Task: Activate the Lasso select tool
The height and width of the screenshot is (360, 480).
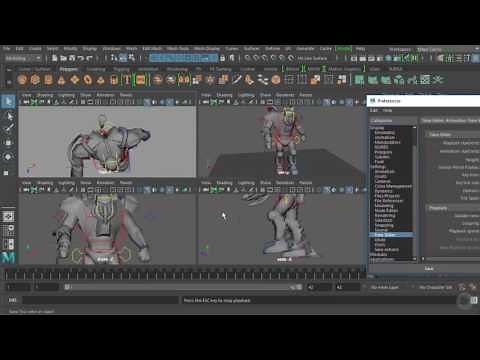Action: tap(8, 116)
